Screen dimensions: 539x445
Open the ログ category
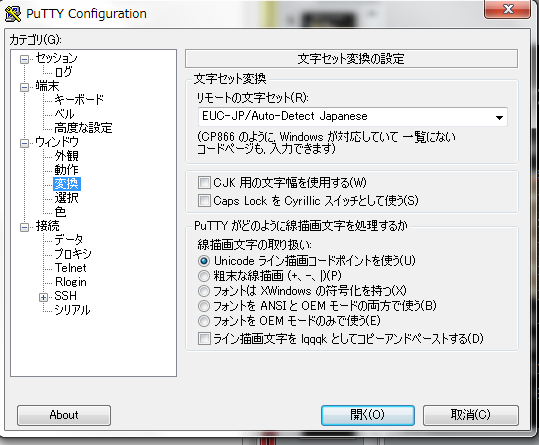(x=63, y=72)
